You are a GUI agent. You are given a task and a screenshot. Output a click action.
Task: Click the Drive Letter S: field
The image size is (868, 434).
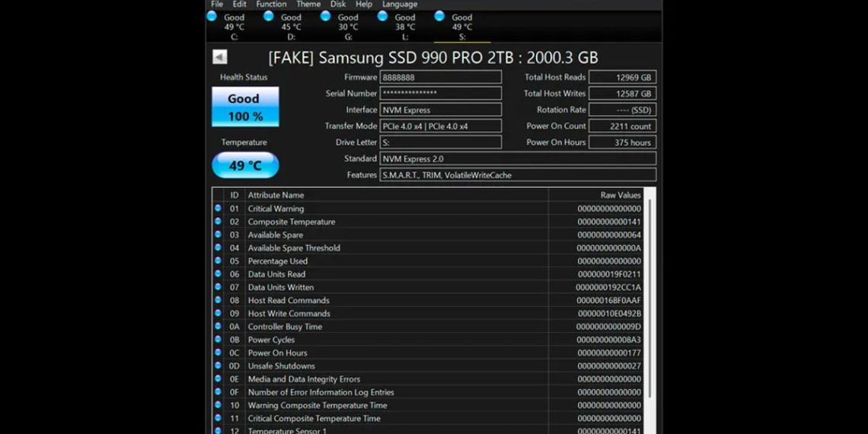tap(441, 142)
